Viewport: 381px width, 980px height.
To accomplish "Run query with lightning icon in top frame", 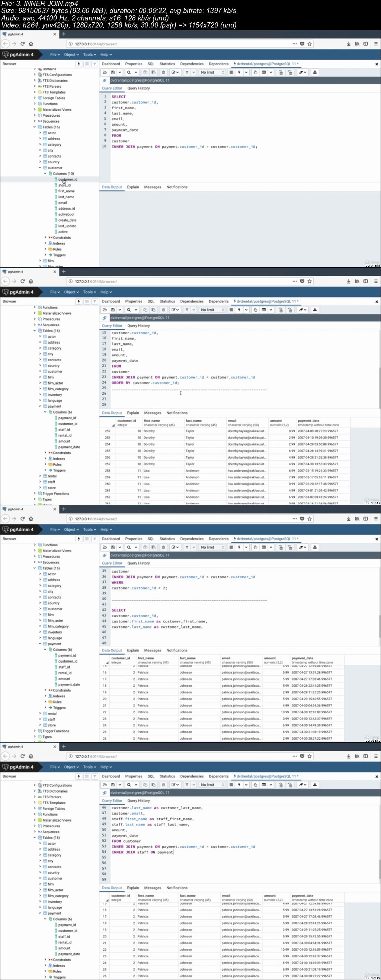I will [239, 72].
